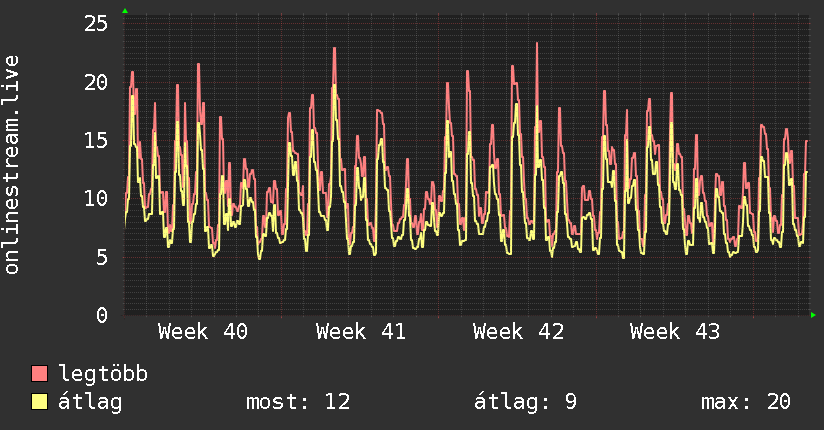Click the Week 43 axis label
The image size is (824, 430).
[675, 332]
